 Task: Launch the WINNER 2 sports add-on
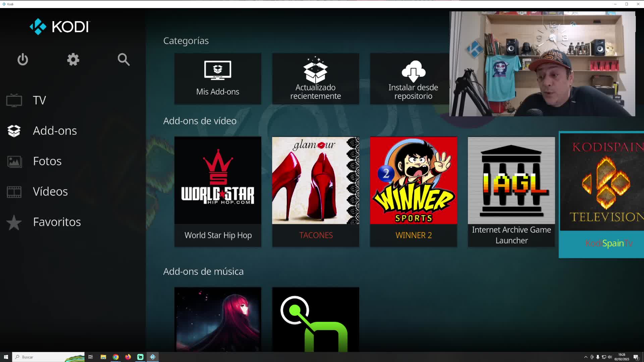click(414, 192)
